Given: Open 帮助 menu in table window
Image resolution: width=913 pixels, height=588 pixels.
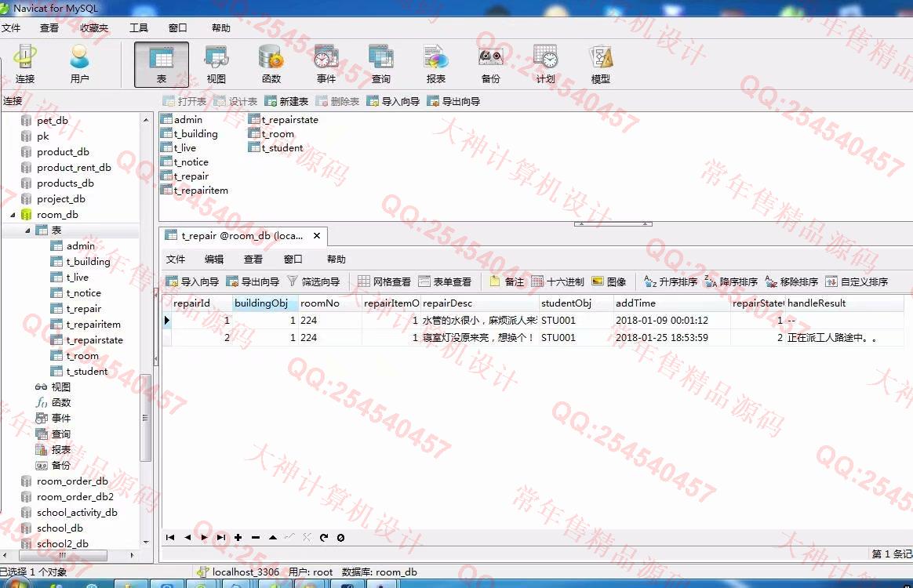Looking at the screenshot, I should pyautogui.click(x=336, y=259).
